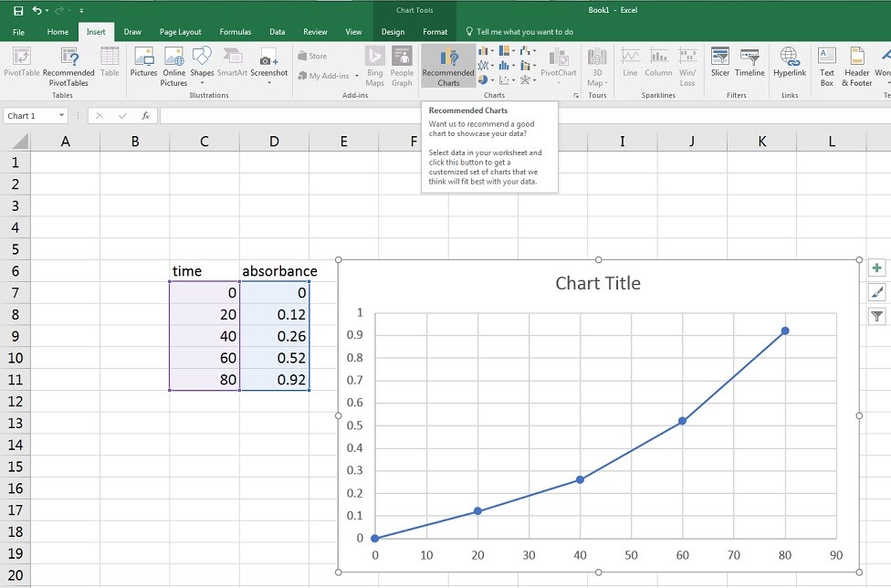891x588 pixels.
Task: Switch to the Page Layout tab
Action: click(180, 32)
